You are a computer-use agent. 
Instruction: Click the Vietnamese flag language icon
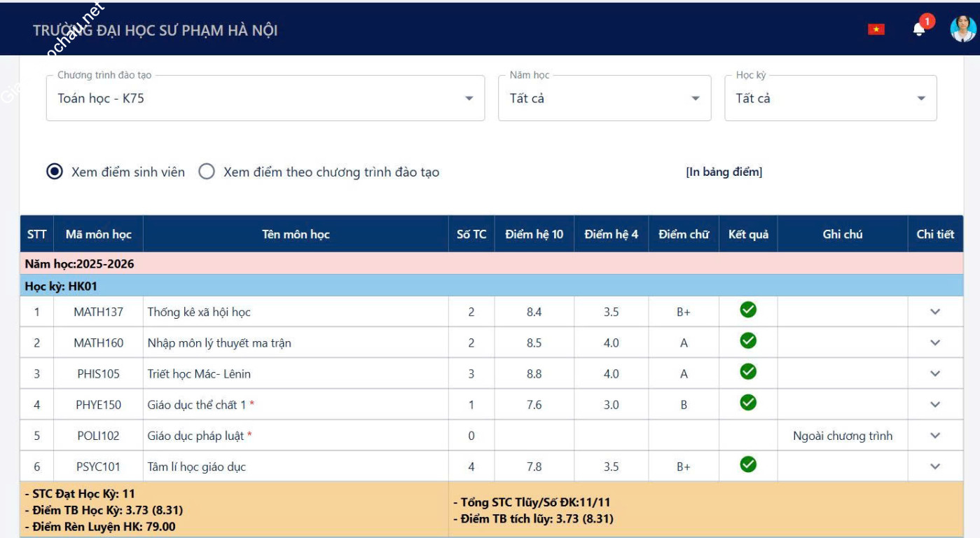click(x=876, y=29)
